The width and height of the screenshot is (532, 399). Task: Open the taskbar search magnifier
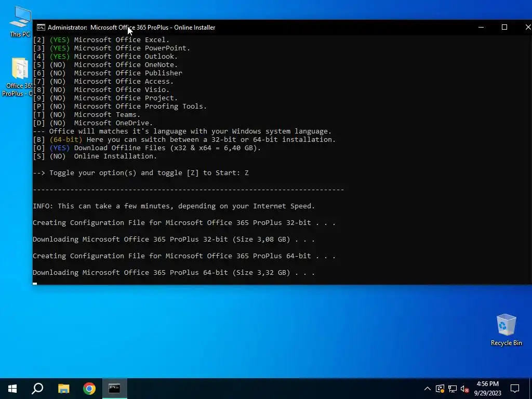[37, 389]
